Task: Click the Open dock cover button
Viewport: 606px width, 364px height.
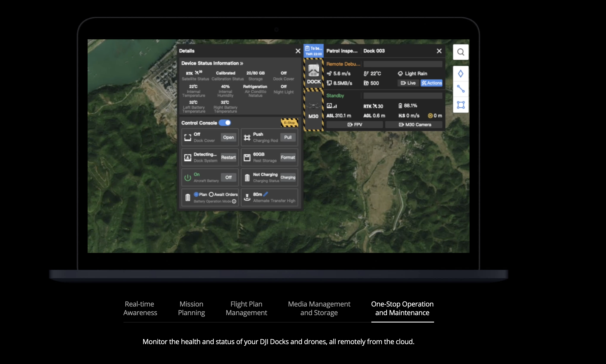Action: (x=228, y=137)
